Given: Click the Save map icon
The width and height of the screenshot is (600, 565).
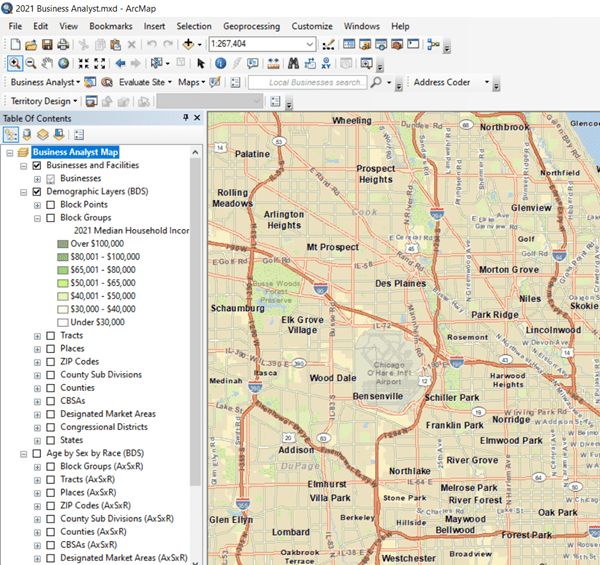Looking at the screenshot, I should coord(47,44).
